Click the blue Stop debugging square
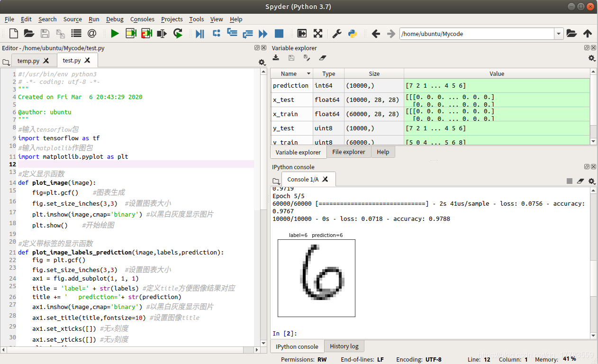 point(279,34)
